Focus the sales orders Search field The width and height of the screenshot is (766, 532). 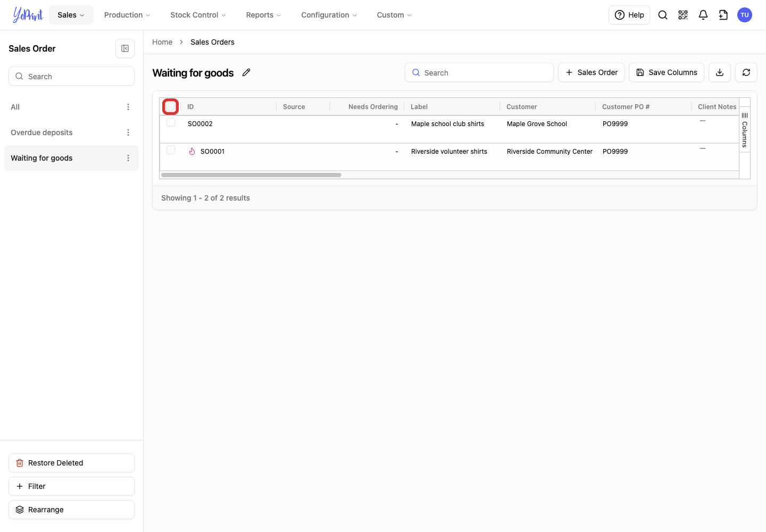(x=479, y=72)
